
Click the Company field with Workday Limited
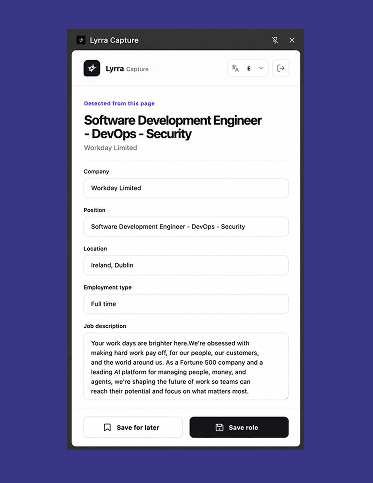coord(186,188)
